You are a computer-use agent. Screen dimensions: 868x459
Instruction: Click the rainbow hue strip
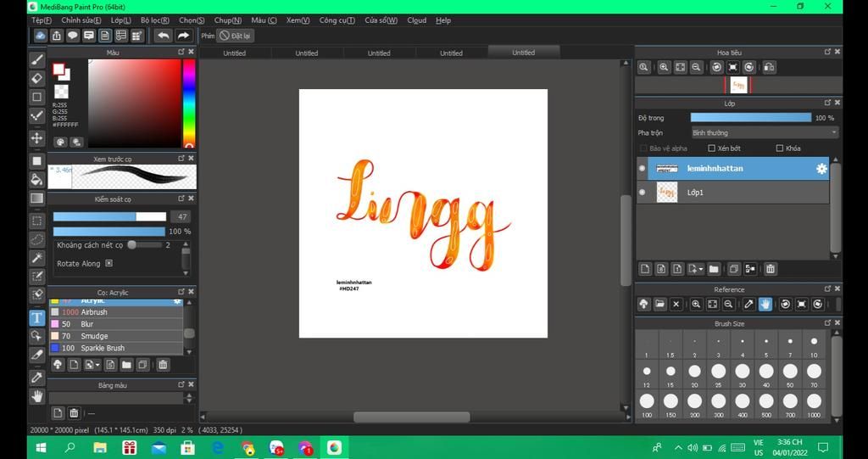[x=189, y=104]
